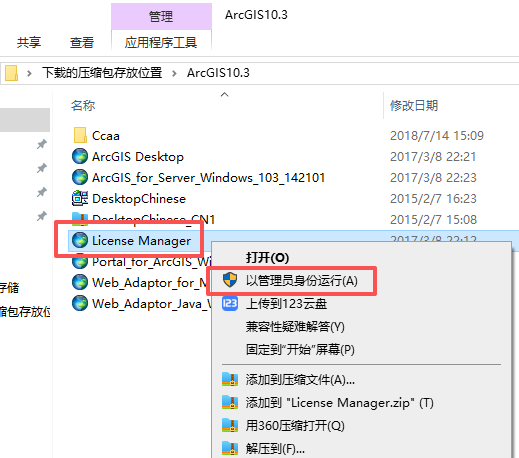519x458 pixels.
Task: Choose 固定到"开始"屏幕(P) entry
Action: 300,349
